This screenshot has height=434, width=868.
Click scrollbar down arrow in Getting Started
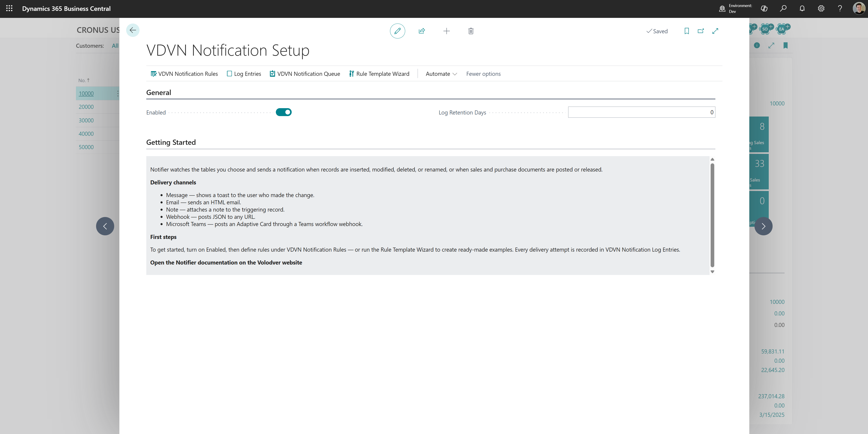pyautogui.click(x=712, y=272)
